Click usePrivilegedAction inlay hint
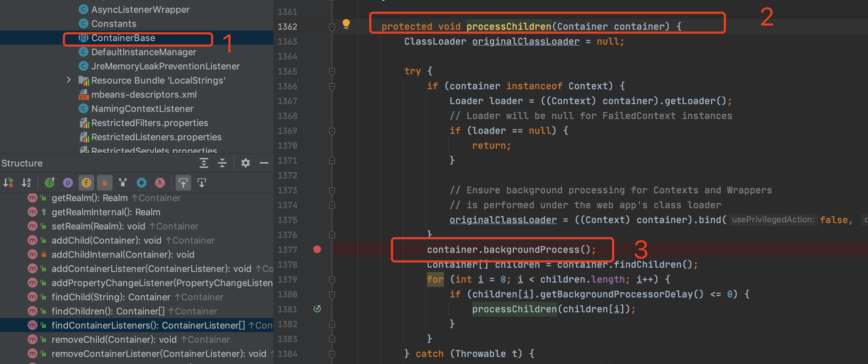The width and height of the screenshot is (868, 364). click(773, 220)
